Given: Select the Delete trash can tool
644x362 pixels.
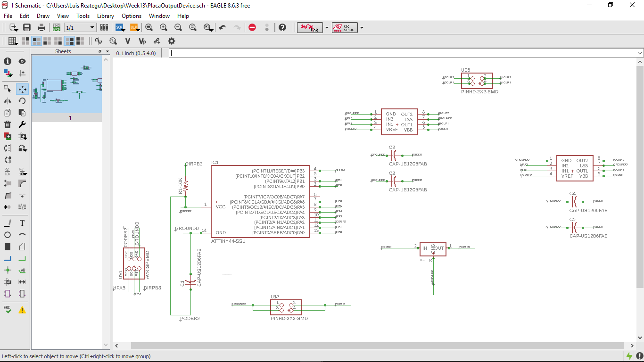Looking at the screenshot, I should (8, 124).
